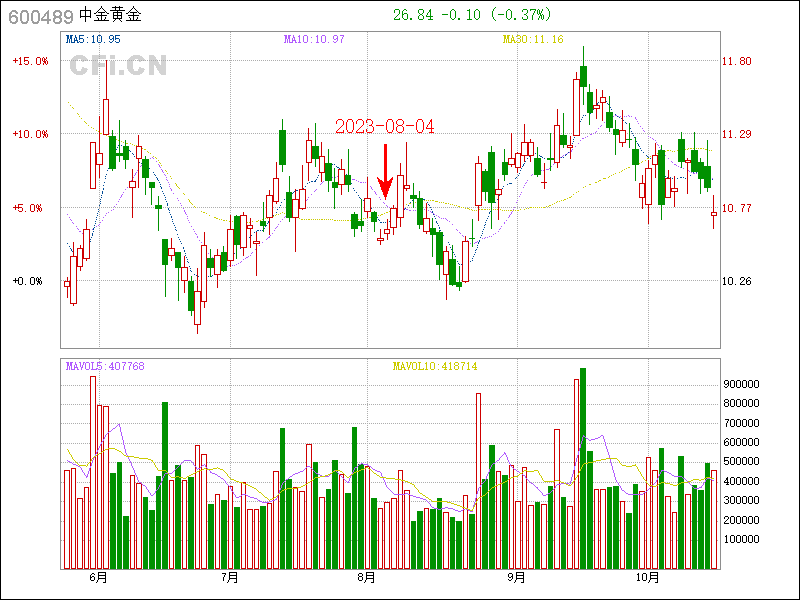Click the 10月 month label
The height and width of the screenshot is (600, 800).
point(648,578)
